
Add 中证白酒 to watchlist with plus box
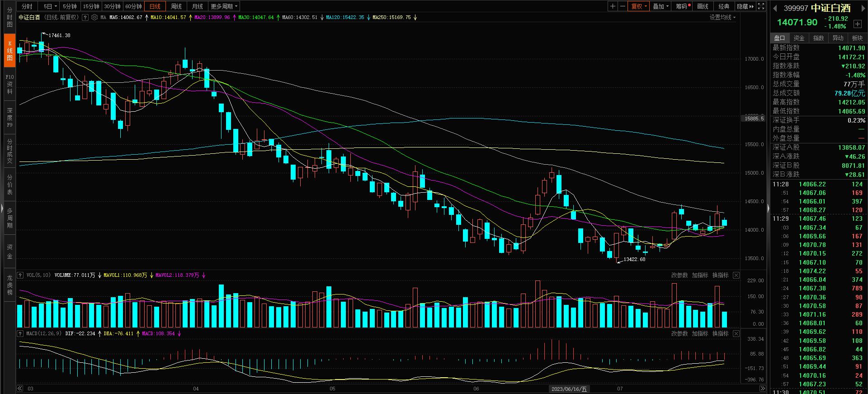pos(857,24)
